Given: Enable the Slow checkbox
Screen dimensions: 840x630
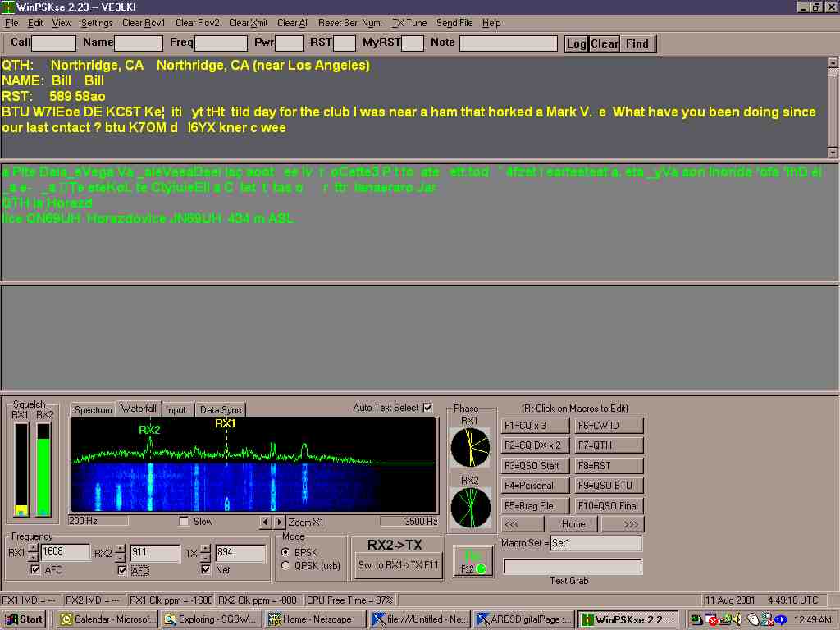Looking at the screenshot, I should (185, 521).
